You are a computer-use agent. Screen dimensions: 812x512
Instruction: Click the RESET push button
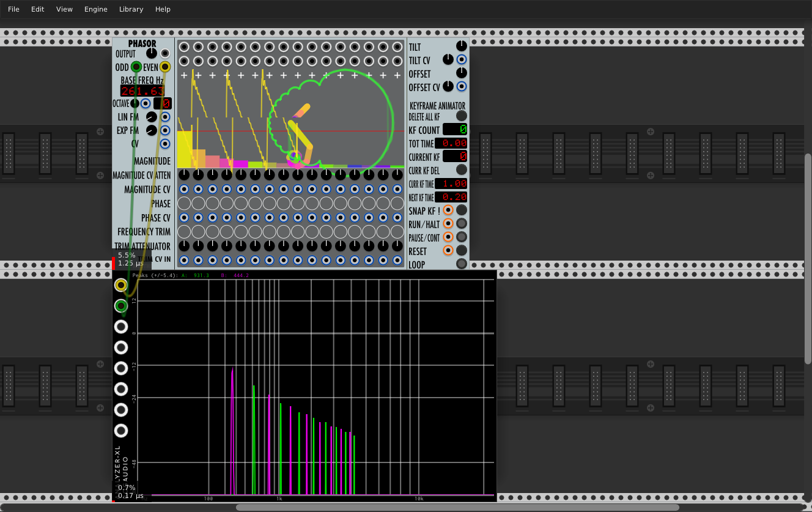tap(462, 250)
